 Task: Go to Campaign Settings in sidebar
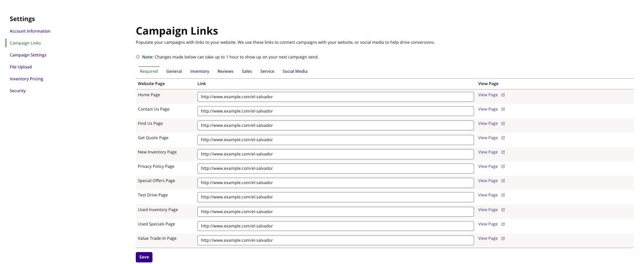point(28,55)
